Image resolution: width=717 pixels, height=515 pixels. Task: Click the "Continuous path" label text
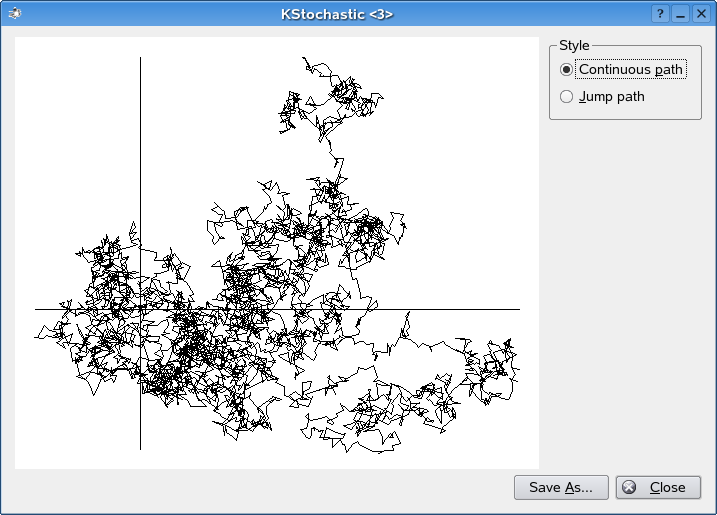pos(630,70)
